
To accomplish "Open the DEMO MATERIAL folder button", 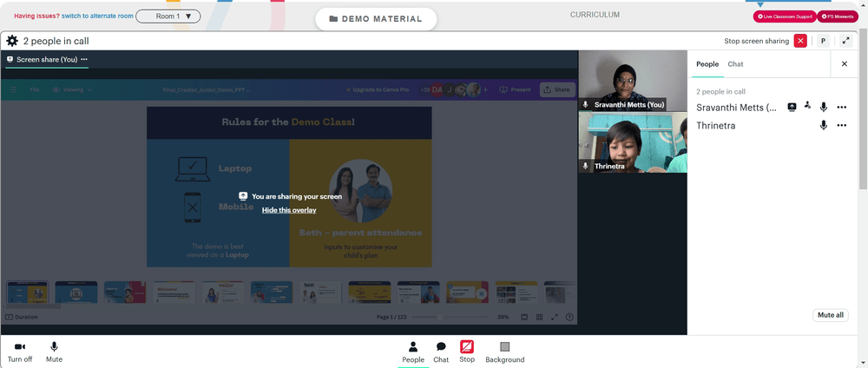I will coord(376,19).
